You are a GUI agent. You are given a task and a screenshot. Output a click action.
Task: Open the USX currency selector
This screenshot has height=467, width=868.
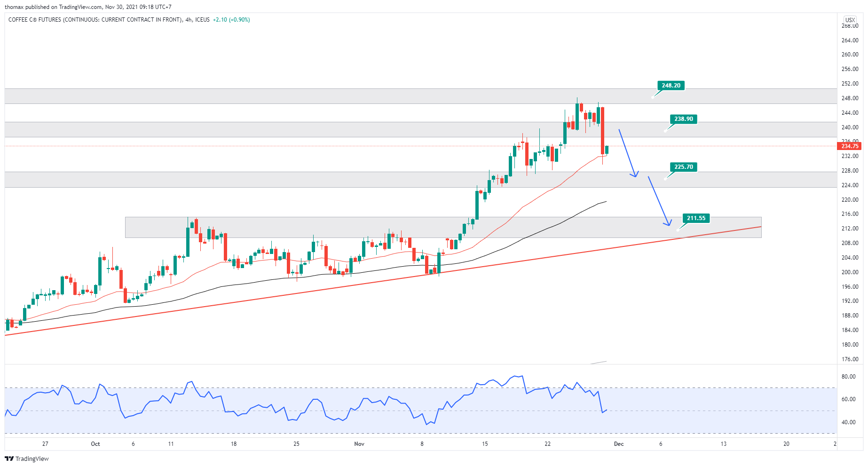pyautogui.click(x=850, y=20)
